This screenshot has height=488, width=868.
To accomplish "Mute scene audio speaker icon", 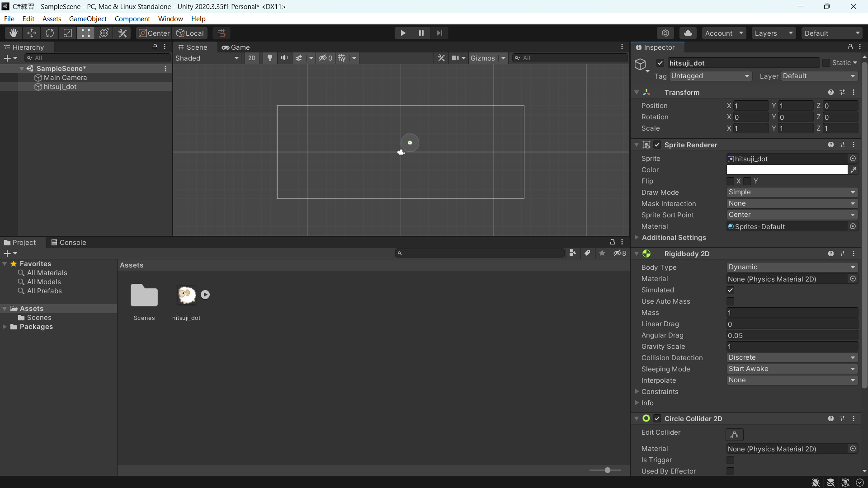I will tap(284, 58).
